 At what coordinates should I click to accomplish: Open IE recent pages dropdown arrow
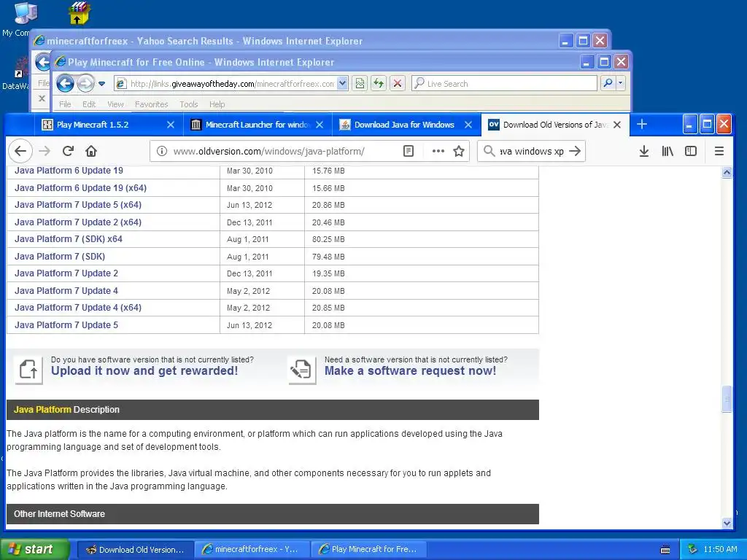pos(101,84)
